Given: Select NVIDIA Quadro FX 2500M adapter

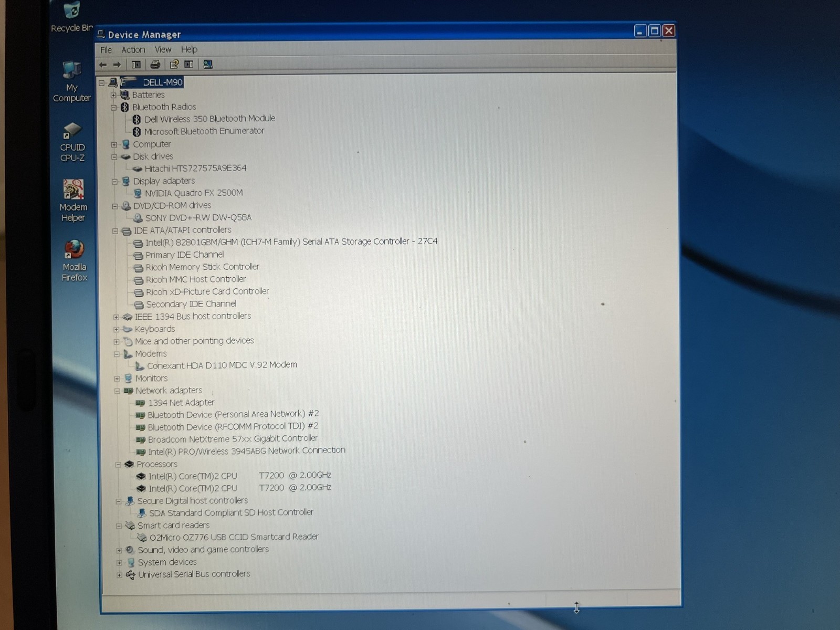Looking at the screenshot, I should [x=194, y=193].
